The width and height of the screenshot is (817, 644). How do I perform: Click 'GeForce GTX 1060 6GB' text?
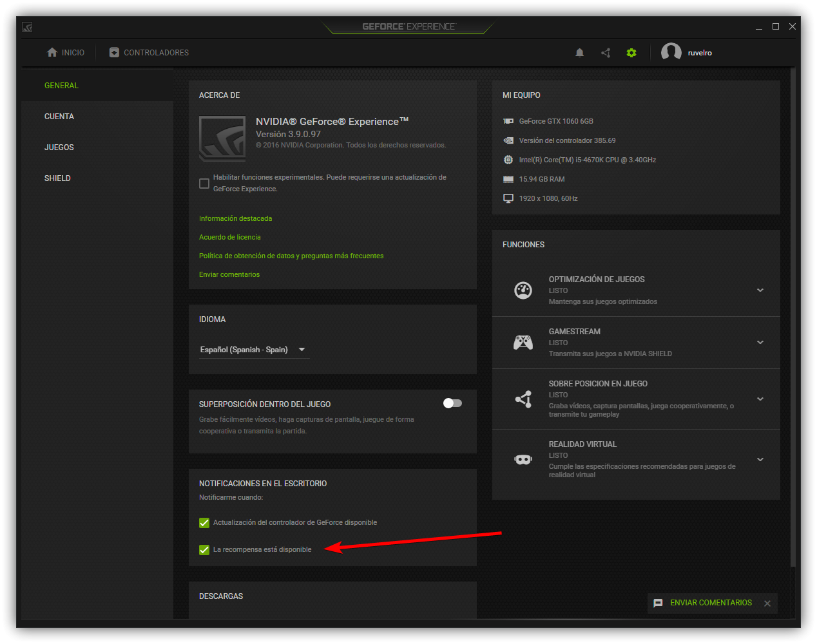556,121
